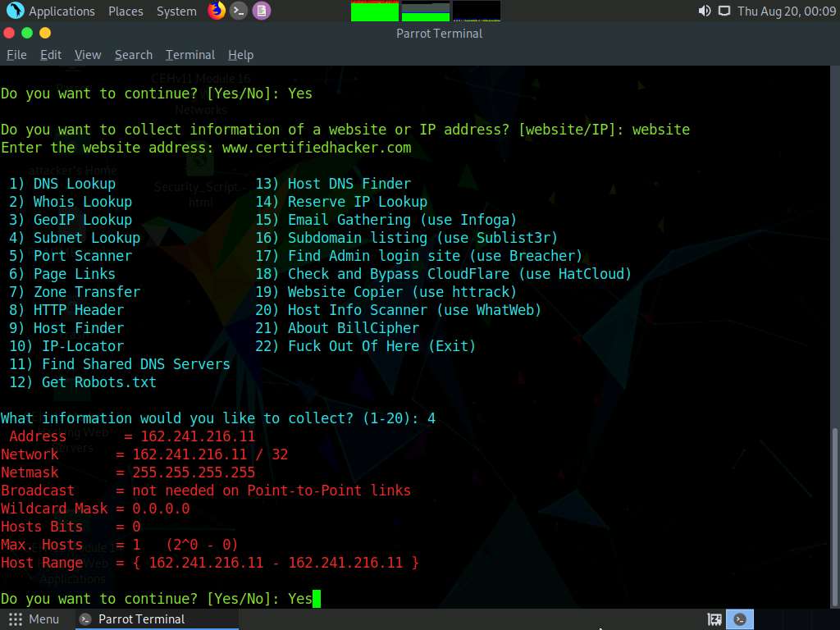Click the '5) Port Scanner' line
The width and height of the screenshot is (840, 630).
[71, 256]
